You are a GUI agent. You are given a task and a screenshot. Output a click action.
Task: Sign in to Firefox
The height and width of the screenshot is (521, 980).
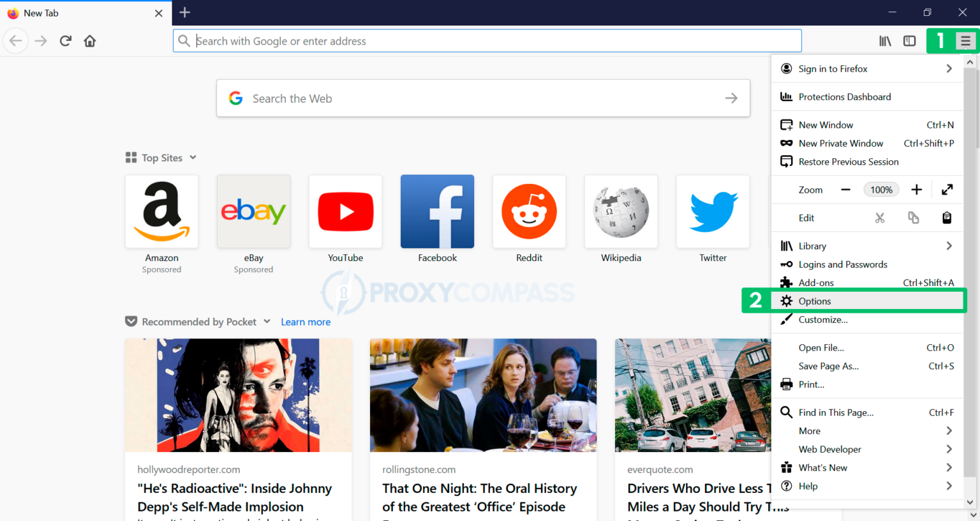pos(833,68)
